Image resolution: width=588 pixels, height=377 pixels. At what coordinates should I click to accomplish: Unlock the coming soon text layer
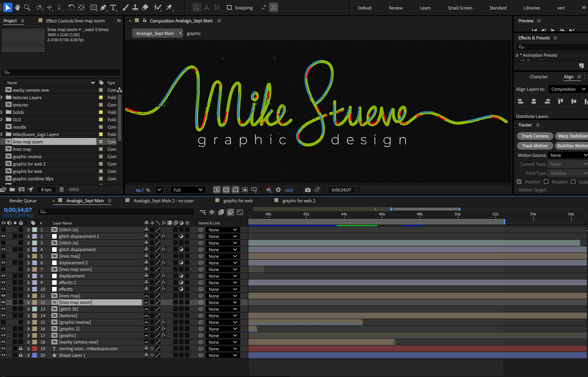21,349
